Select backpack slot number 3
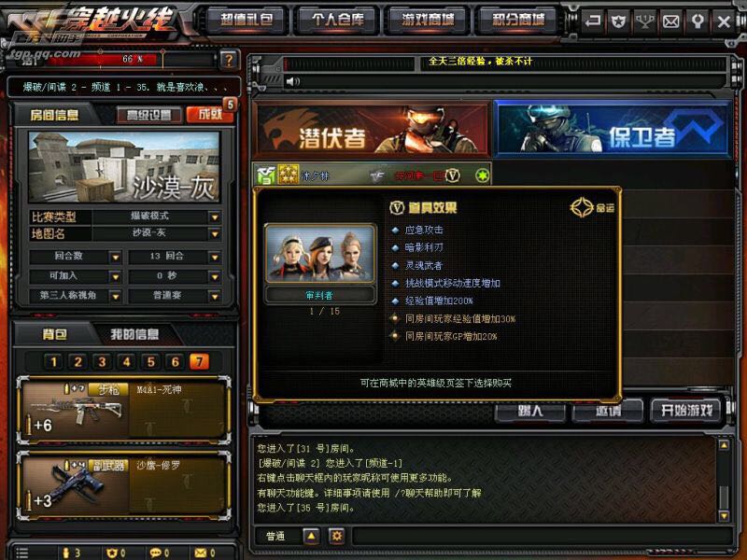Image resolution: width=747 pixels, height=560 pixels. point(102,362)
